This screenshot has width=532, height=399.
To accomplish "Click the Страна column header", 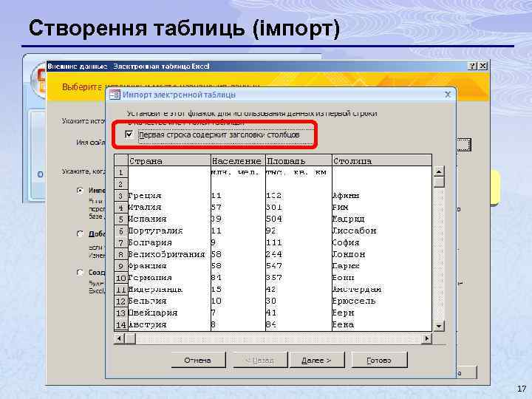I will [x=169, y=160].
